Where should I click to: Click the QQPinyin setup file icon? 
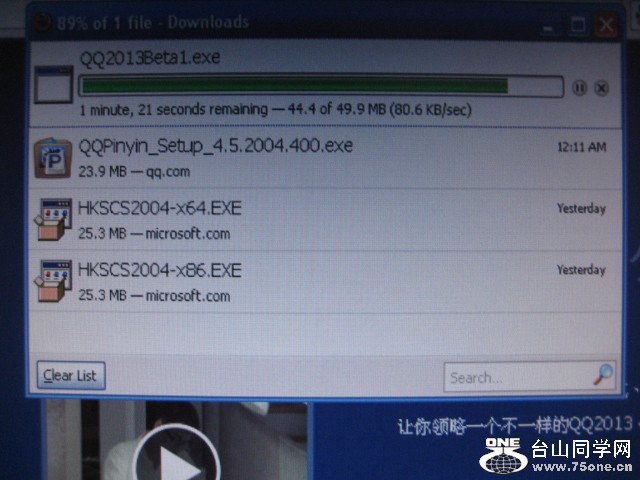[x=53, y=158]
